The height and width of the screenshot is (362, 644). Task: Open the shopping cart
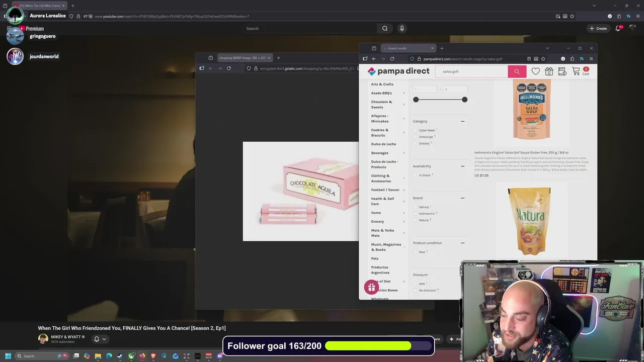coord(580,71)
